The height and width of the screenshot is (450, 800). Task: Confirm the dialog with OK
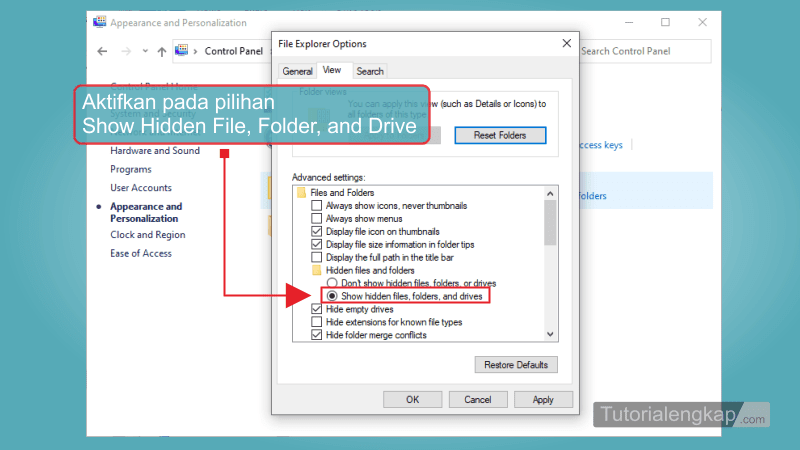point(412,399)
